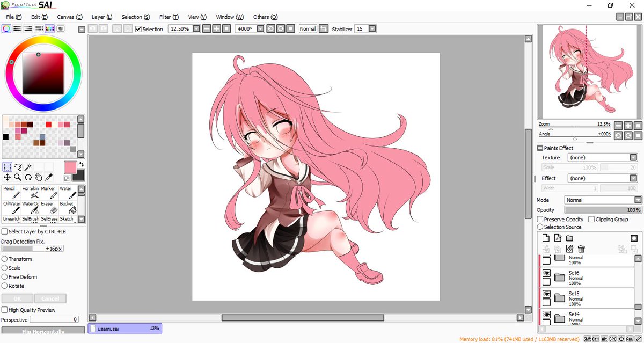The height and width of the screenshot is (343, 644).
Task: Open the Filter menu
Action: pos(169,17)
